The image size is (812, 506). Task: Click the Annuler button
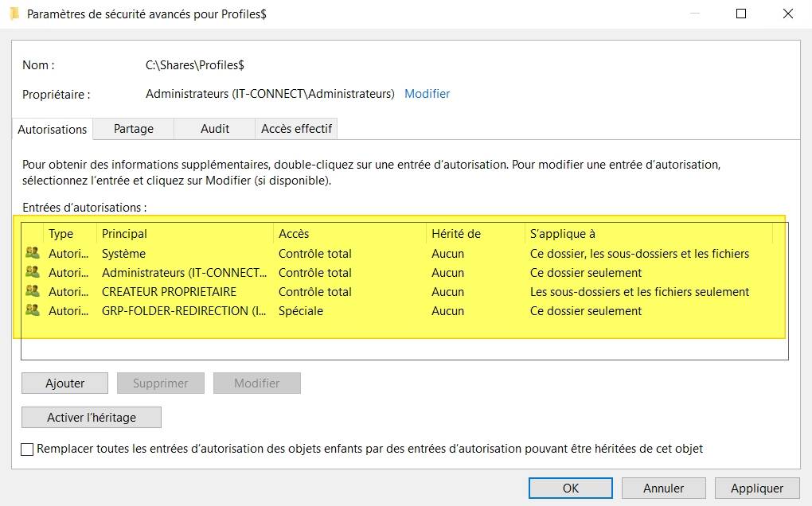(x=664, y=488)
